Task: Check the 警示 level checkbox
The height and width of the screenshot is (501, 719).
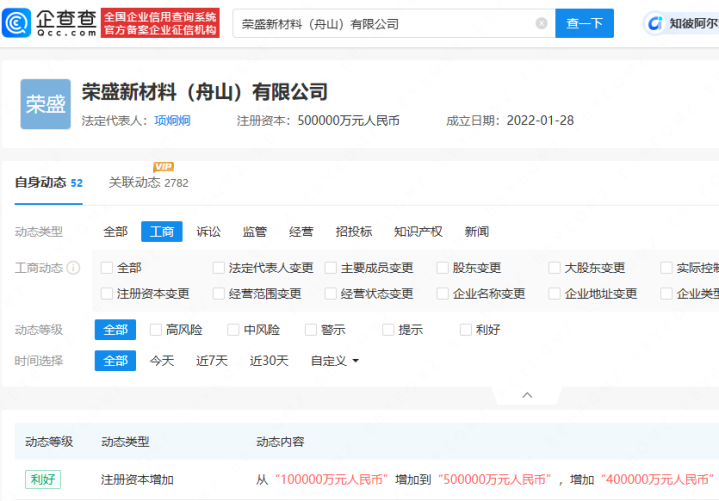Action: (311, 330)
